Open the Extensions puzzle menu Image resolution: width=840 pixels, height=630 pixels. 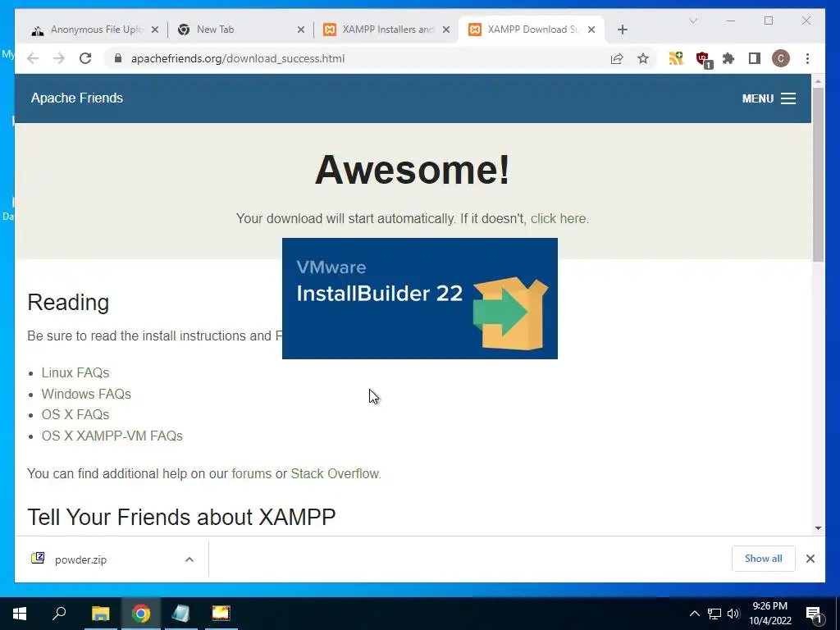coord(728,58)
